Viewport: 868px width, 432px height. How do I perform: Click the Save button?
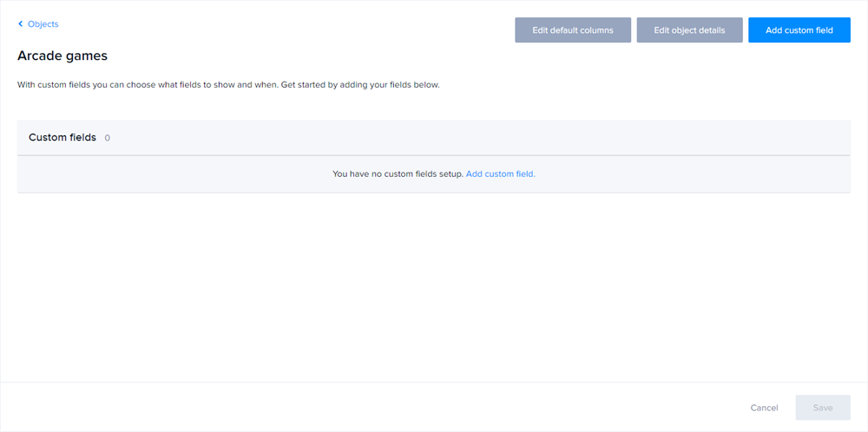point(823,408)
